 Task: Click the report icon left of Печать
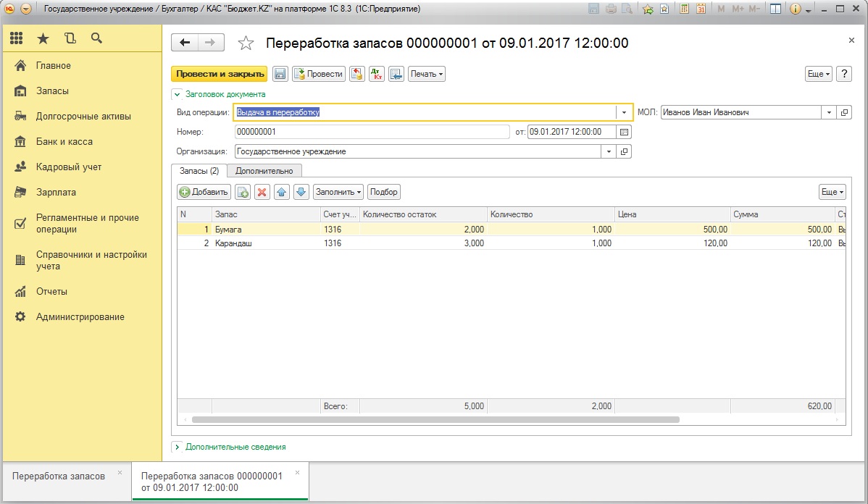coord(396,74)
